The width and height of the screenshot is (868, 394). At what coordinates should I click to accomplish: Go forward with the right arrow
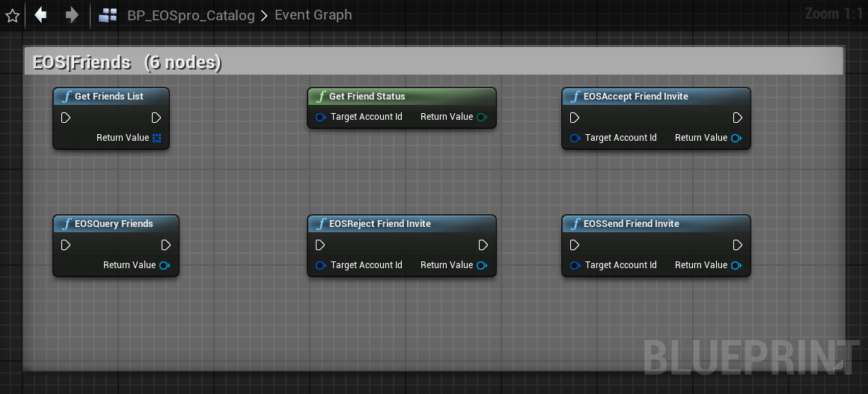[x=72, y=15]
